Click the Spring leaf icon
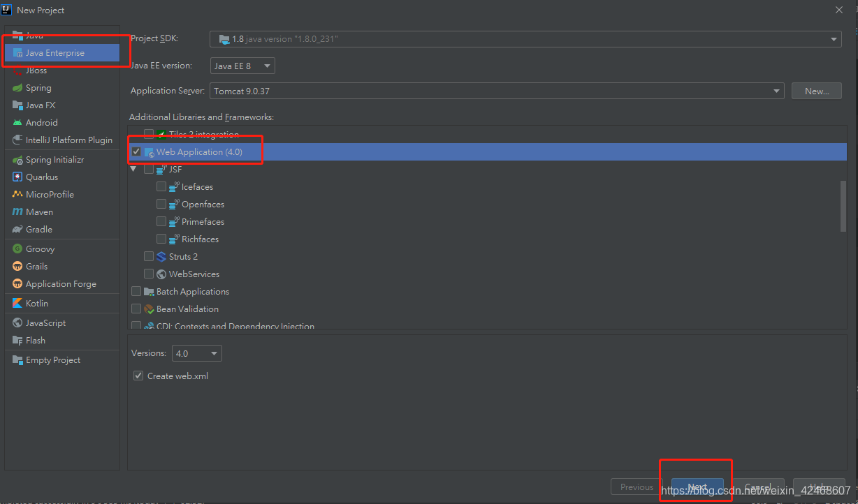858x504 pixels. pyautogui.click(x=17, y=88)
